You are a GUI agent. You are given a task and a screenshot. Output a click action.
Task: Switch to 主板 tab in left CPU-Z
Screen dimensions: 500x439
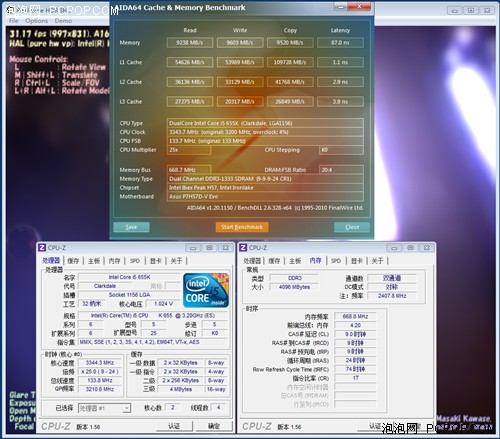coord(94,261)
